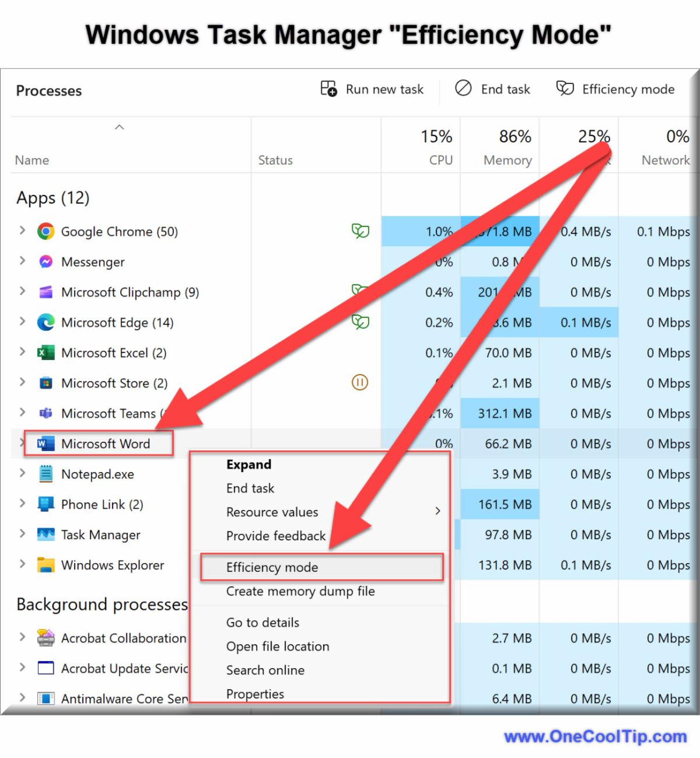
Task: Expand the Google Chrome process group
Action: click(x=22, y=230)
